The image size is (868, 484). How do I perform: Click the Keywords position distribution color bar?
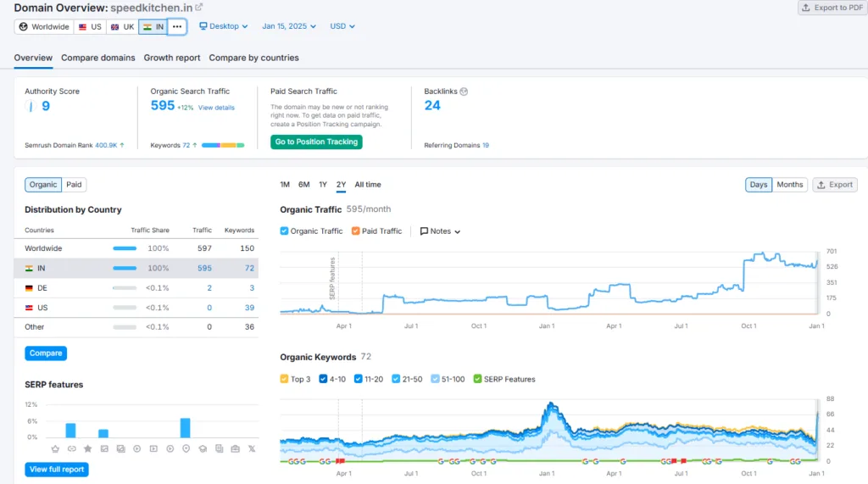[223, 145]
